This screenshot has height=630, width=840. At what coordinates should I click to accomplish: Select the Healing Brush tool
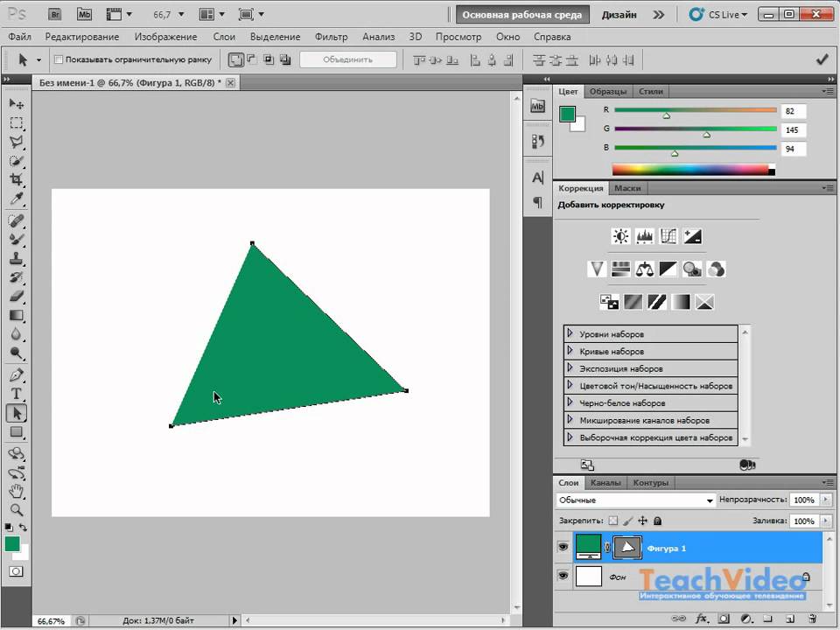click(x=16, y=220)
